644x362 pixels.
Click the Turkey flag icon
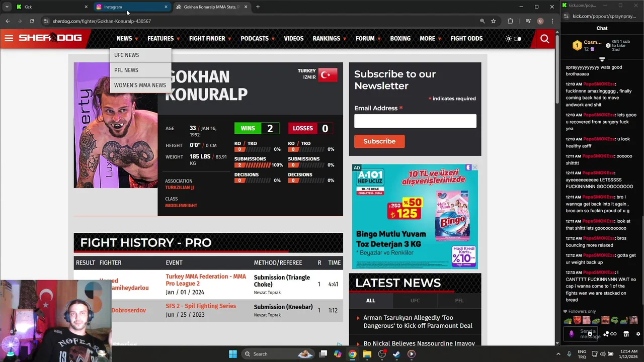pyautogui.click(x=329, y=75)
